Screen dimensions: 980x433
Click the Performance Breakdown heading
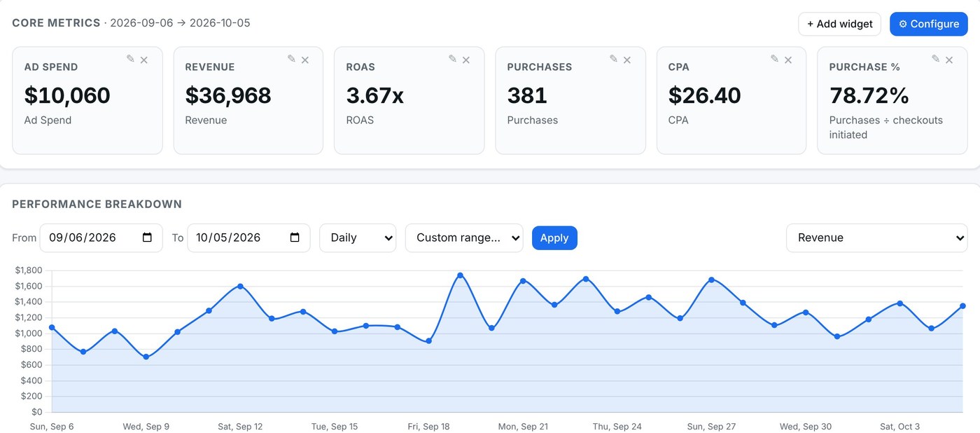(x=97, y=205)
